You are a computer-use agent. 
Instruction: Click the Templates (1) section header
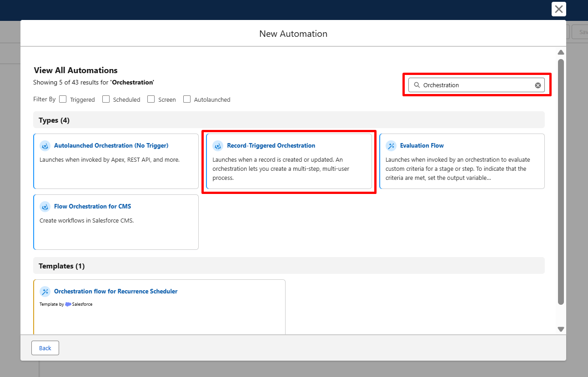click(x=289, y=266)
